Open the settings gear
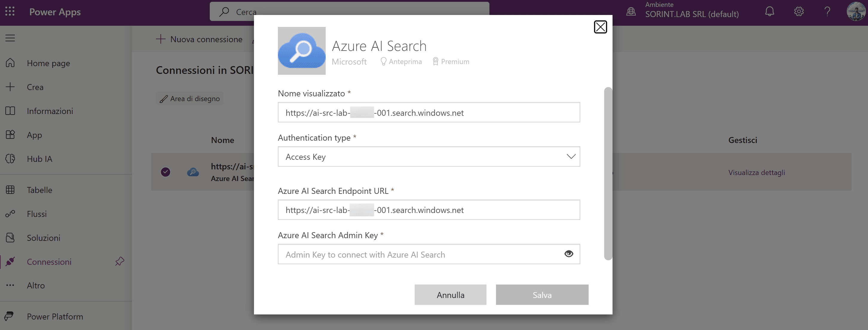 click(x=799, y=11)
